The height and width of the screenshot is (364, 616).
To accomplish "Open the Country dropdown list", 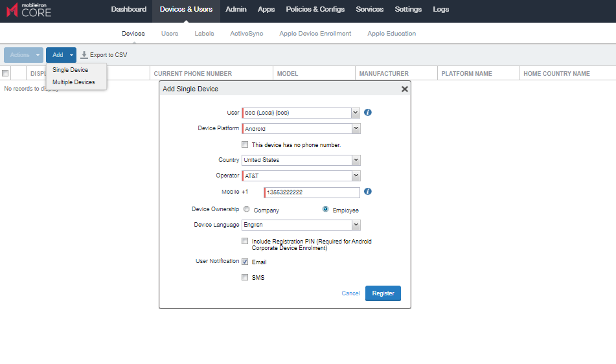I will coord(355,160).
